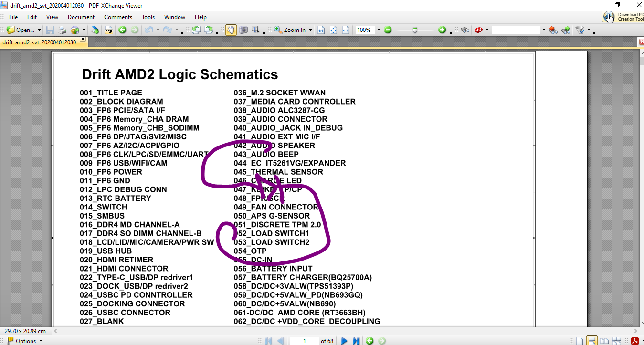The width and height of the screenshot is (644, 345).
Task: Select the drift_amd2_svt_202004012030 document tab
Action: (x=40, y=42)
